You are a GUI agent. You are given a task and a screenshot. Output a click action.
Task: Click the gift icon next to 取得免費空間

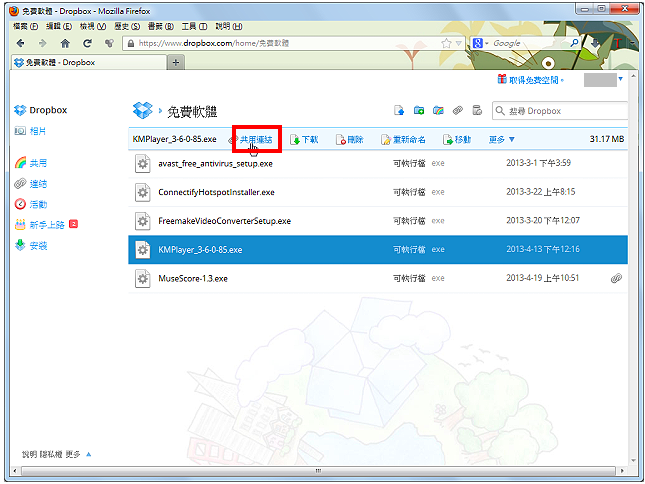coord(501,79)
